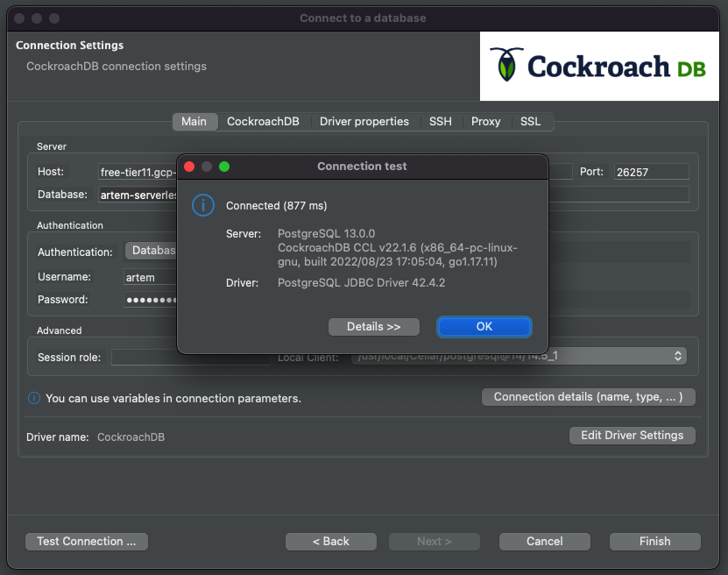The image size is (728, 575).
Task: Click 'PostgreSQL 13.0.0' server text
Action: click(x=326, y=234)
